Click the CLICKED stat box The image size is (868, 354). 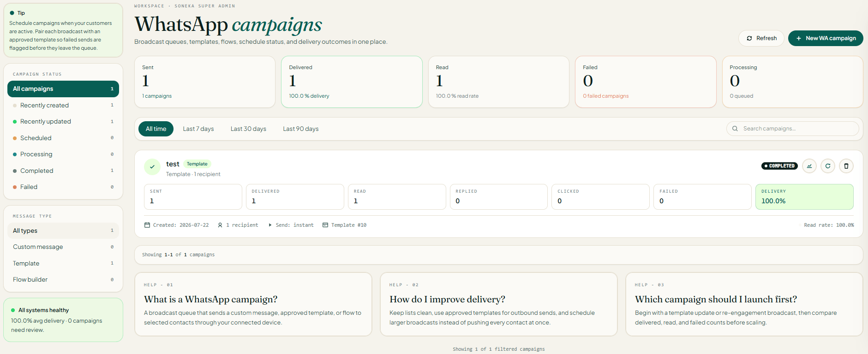[601, 197]
